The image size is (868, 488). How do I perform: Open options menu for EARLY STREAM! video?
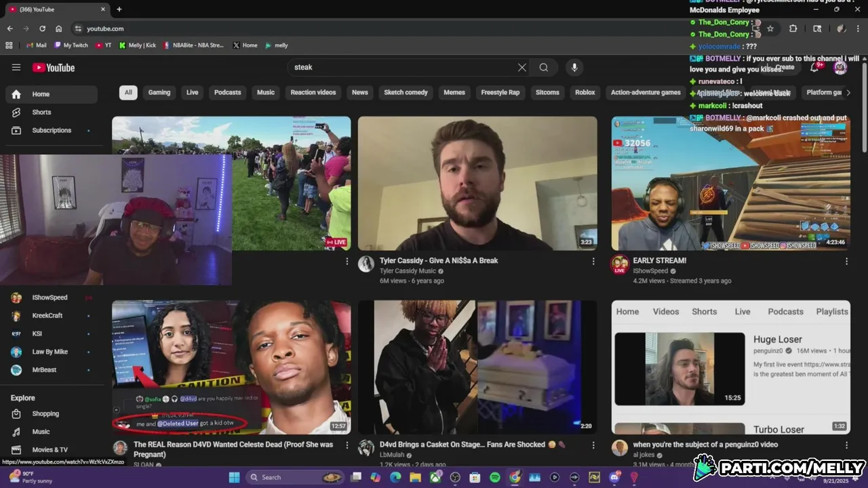pyautogui.click(x=846, y=261)
